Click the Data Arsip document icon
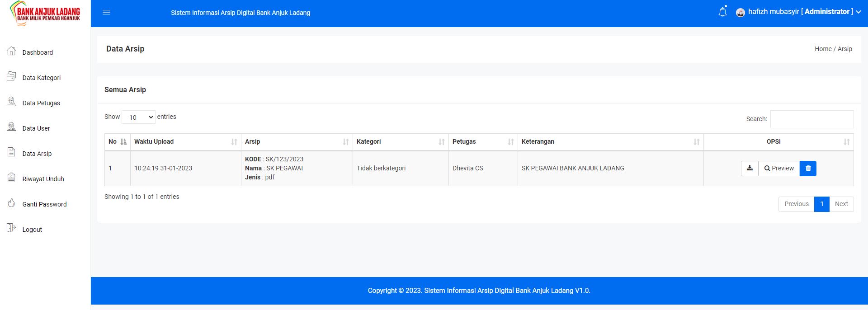Image resolution: width=868 pixels, height=310 pixels. click(x=11, y=152)
